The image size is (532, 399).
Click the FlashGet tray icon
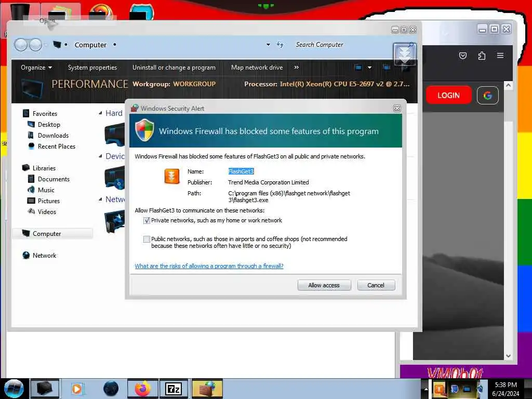(x=438, y=389)
